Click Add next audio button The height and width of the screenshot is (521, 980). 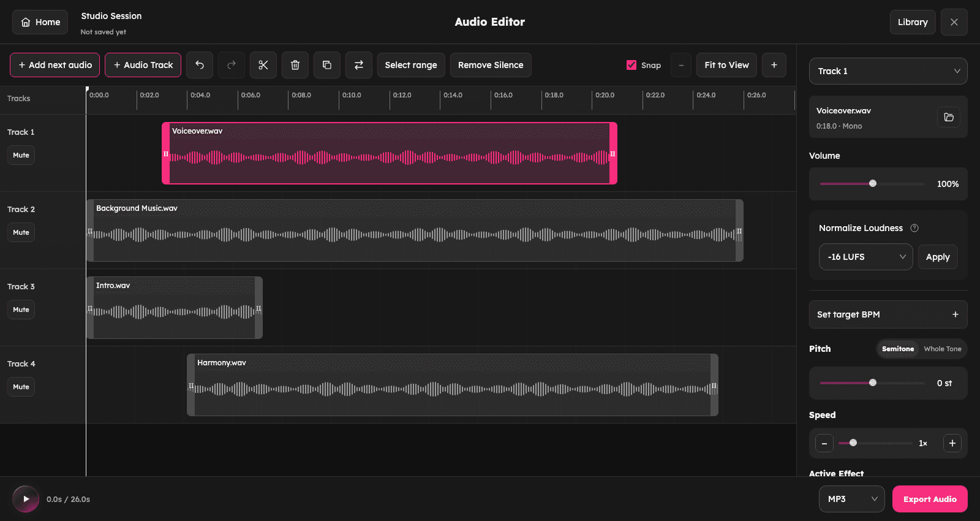55,65
